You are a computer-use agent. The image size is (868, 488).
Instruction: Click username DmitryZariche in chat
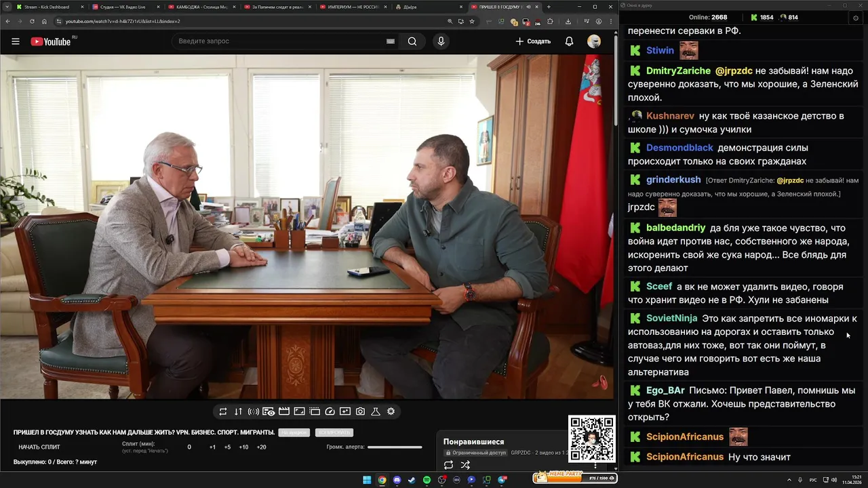click(x=678, y=70)
